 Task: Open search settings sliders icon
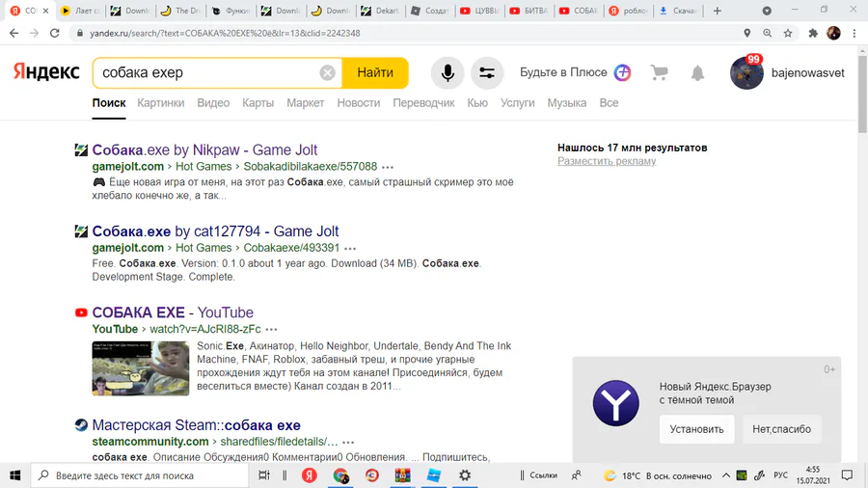pos(487,72)
